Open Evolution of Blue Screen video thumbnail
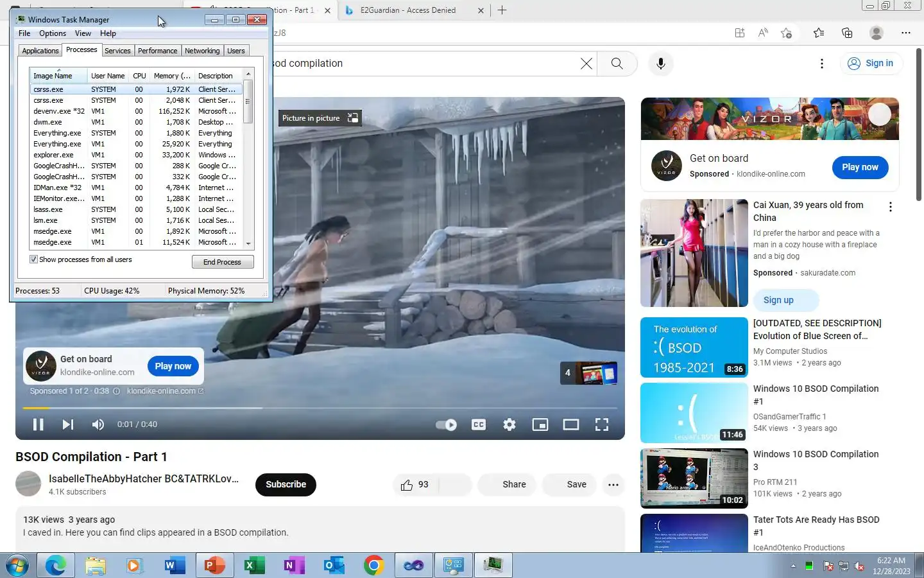The width and height of the screenshot is (924, 578). [x=694, y=347]
